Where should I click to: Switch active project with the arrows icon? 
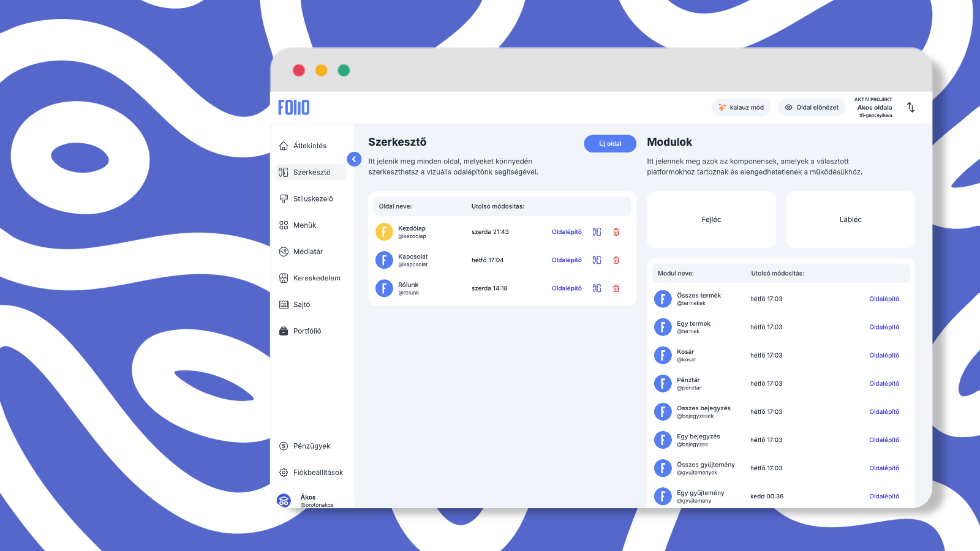(x=910, y=107)
